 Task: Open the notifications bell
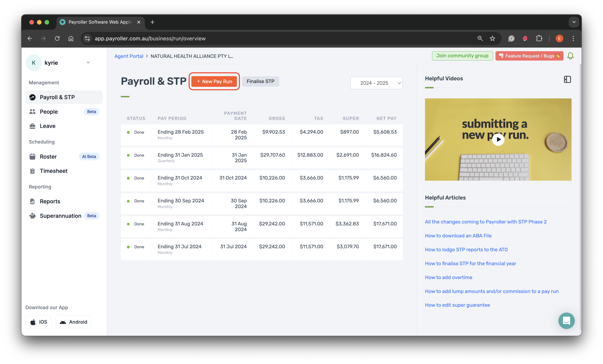pos(571,56)
